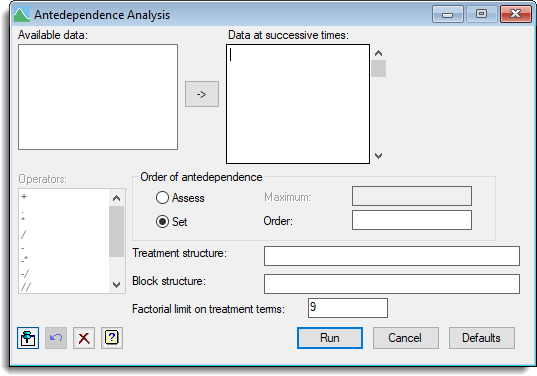Viewport: 537px width, 376px height.
Task: Click the Maximum input field
Action: [x=412, y=196]
